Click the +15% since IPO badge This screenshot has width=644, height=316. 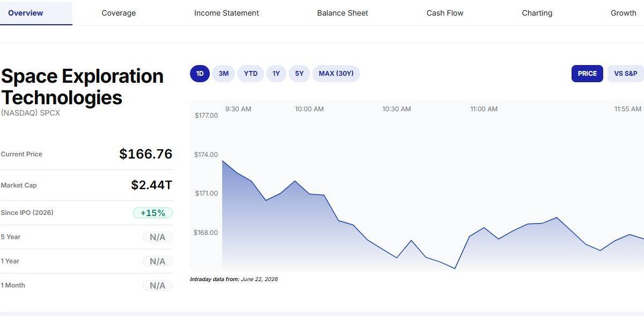pyautogui.click(x=153, y=213)
